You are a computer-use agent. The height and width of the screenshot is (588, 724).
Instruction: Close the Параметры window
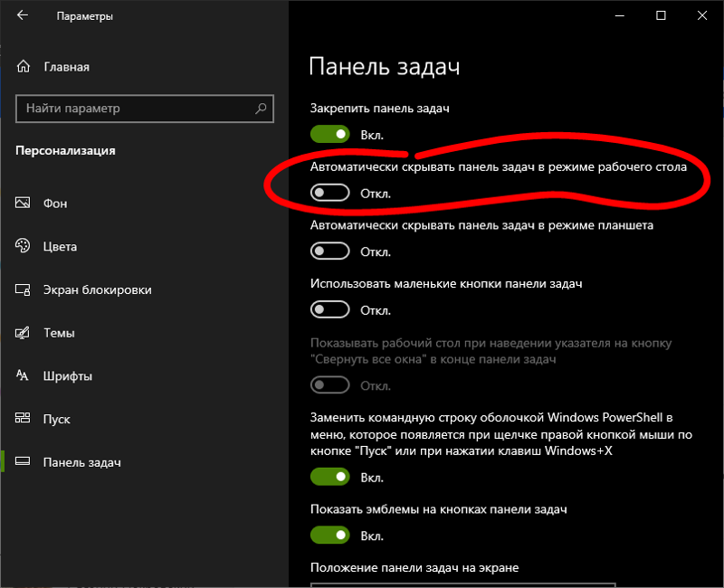click(x=702, y=15)
